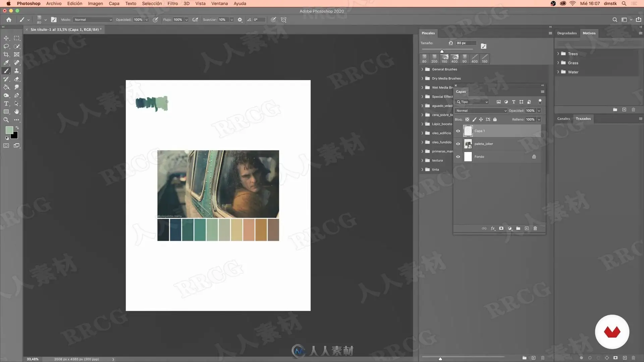Select the Lasso tool
Screen dimensions: 644x362
(x=6, y=46)
